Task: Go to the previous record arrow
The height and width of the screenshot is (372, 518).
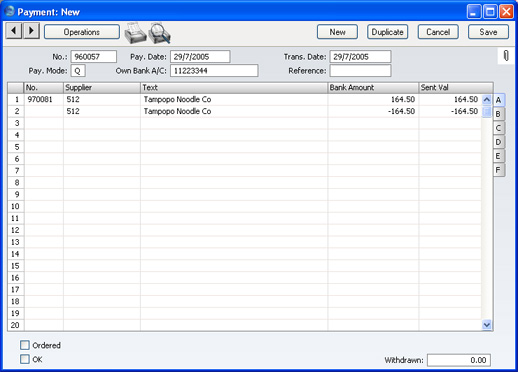Action: tap(14, 31)
